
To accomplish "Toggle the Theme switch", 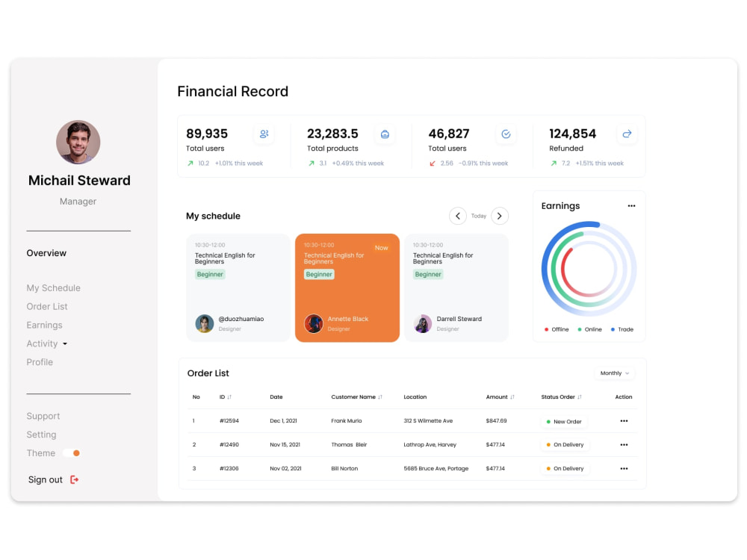I will point(72,453).
